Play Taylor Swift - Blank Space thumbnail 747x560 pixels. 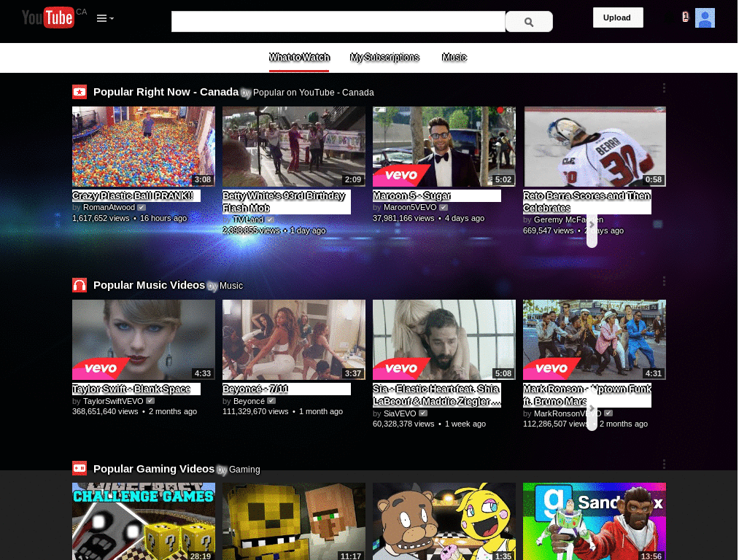point(144,340)
